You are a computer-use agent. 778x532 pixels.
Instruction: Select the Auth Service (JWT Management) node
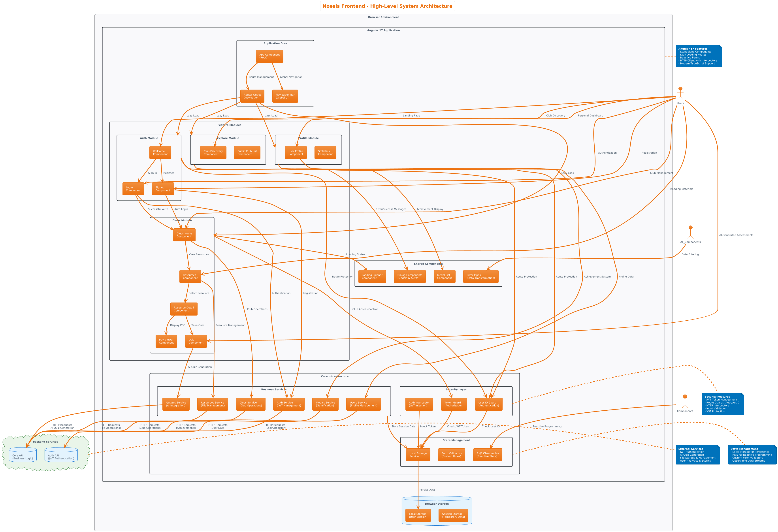tap(289, 404)
